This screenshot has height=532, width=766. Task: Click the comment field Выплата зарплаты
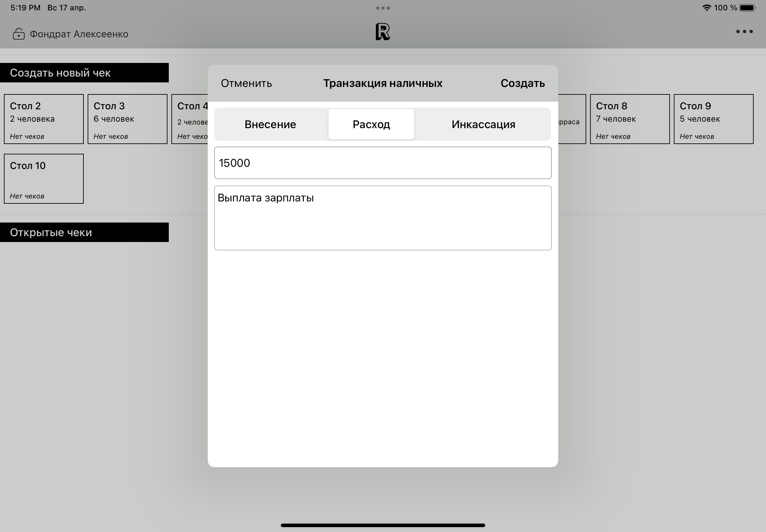[x=382, y=218]
